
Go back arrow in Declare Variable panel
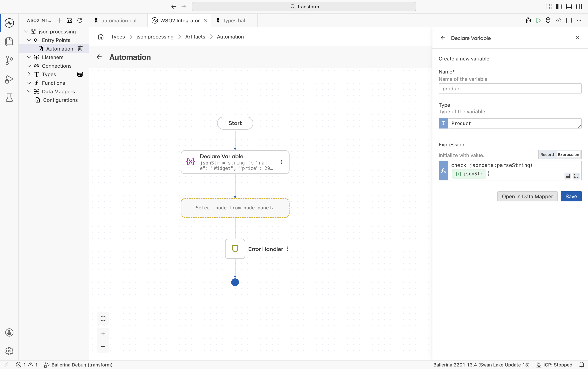pyautogui.click(x=443, y=38)
